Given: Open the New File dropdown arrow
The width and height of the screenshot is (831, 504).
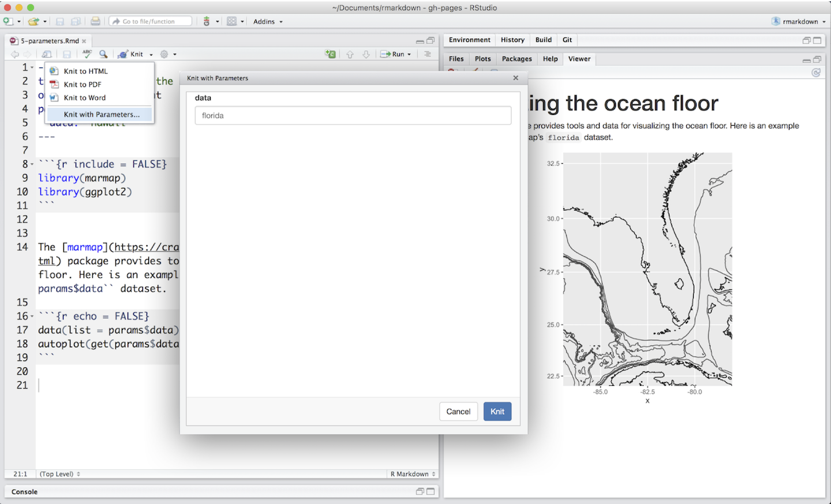Looking at the screenshot, I should [x=19, y=22].
